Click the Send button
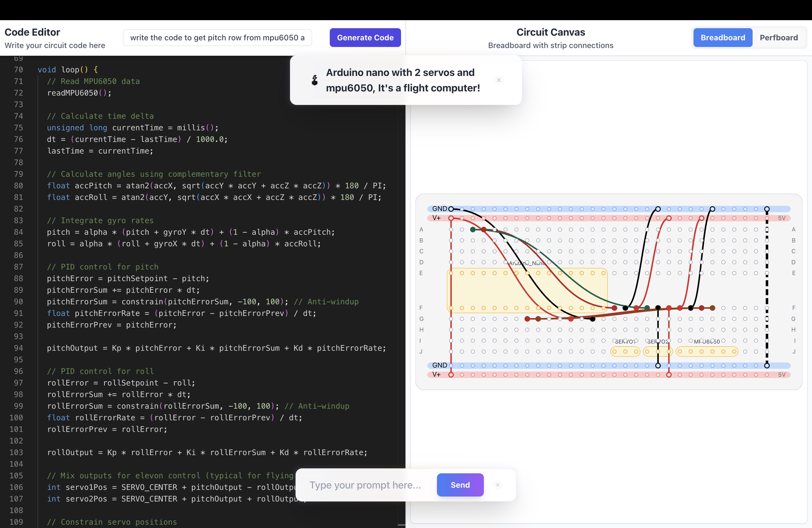The width and height of the screenshot is (812, 528). click(x=460, y=485)
